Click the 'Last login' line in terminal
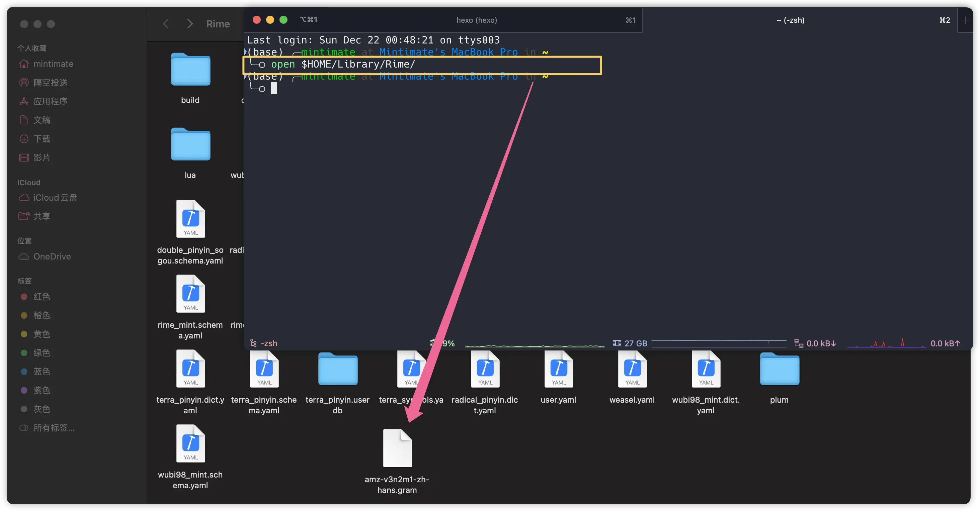Screen dimensions: 980x511 pyautogui.click(x=373, y=40)
